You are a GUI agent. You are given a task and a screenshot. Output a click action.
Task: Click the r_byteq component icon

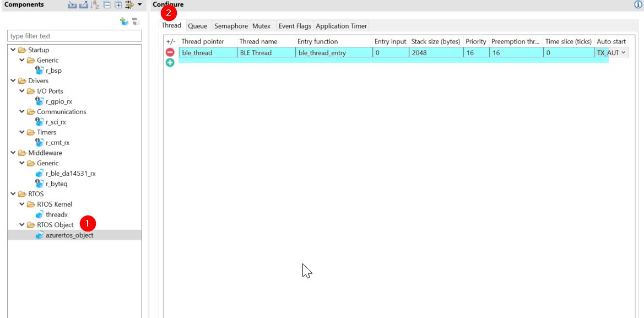(40, 183)
